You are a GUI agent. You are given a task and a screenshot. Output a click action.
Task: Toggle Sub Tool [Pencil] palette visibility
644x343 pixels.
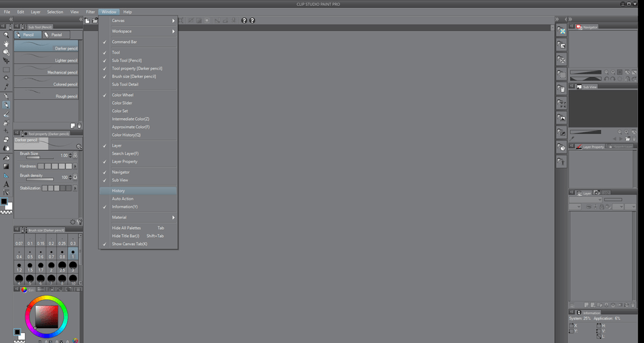138,60
